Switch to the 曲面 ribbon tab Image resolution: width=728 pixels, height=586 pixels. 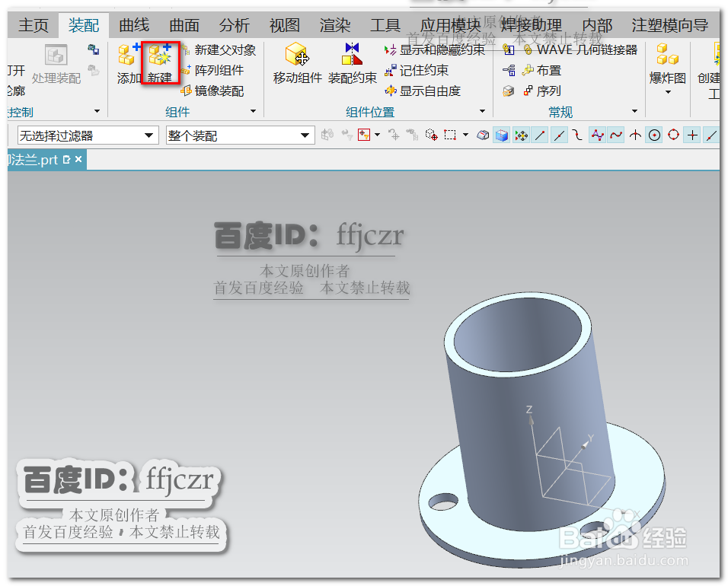coord(183,24)
